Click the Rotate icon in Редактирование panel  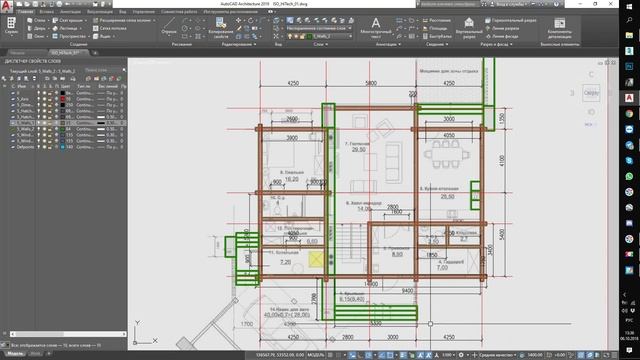[x=250, y=20]
